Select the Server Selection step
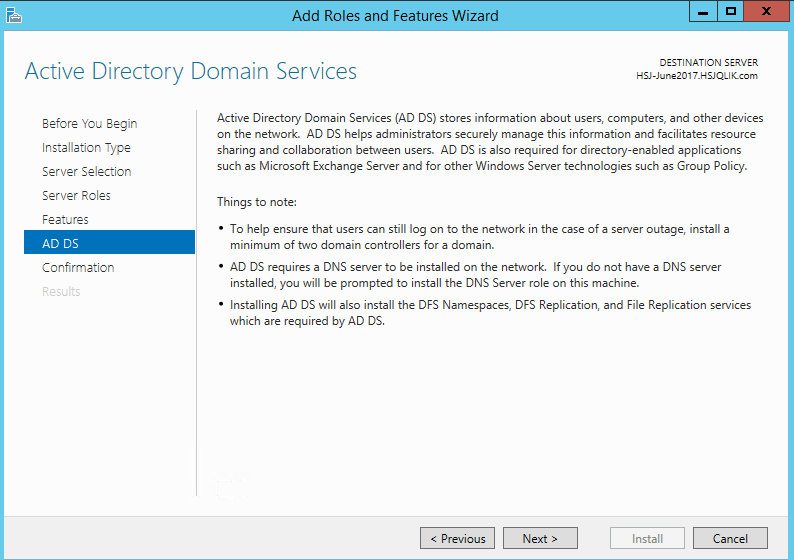 point(87,172)
